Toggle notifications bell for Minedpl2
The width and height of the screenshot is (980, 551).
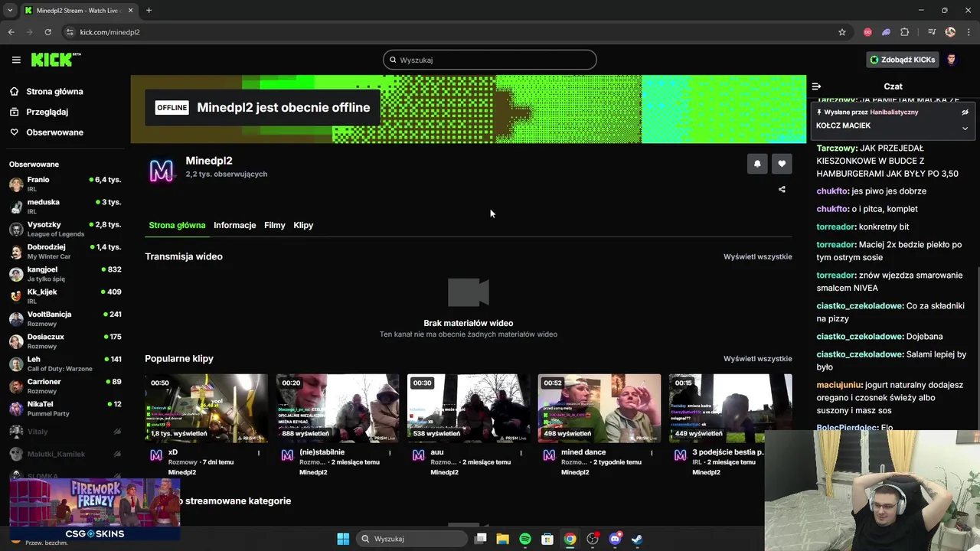click(x=757, y=164)
